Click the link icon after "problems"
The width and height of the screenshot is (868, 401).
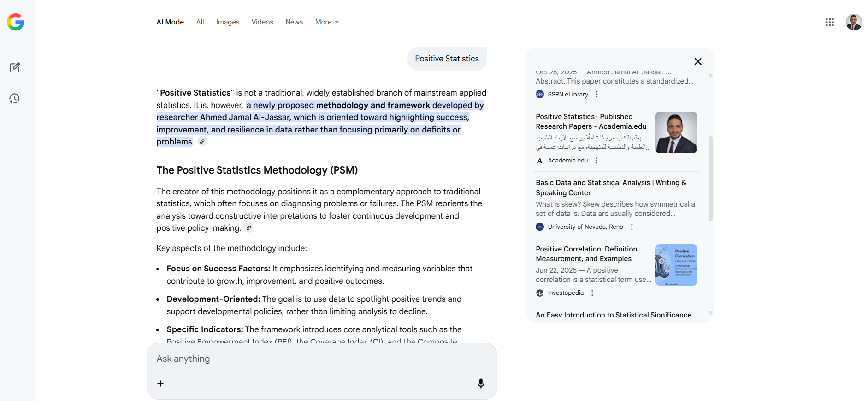202,142
